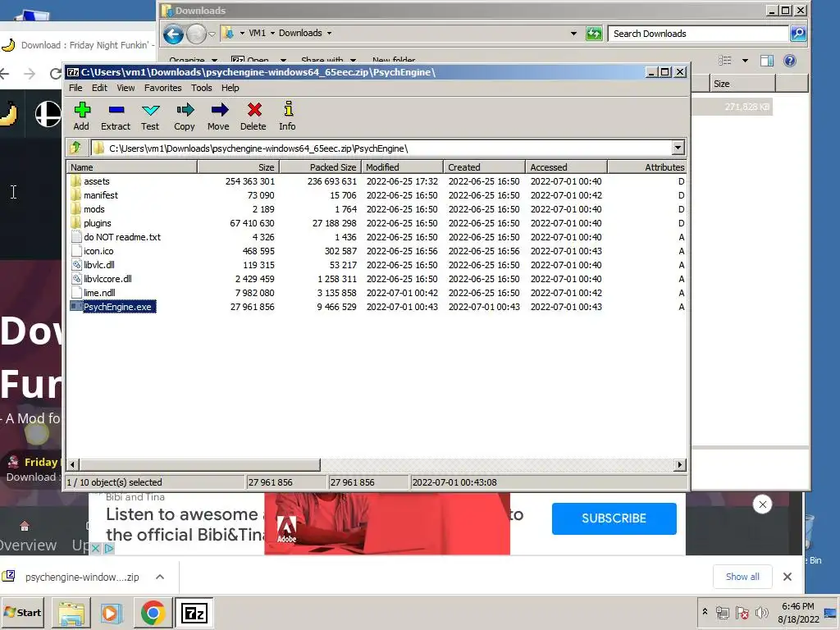
Task: Click Show all downloads in Chrome
Action: tap(742, 577)
